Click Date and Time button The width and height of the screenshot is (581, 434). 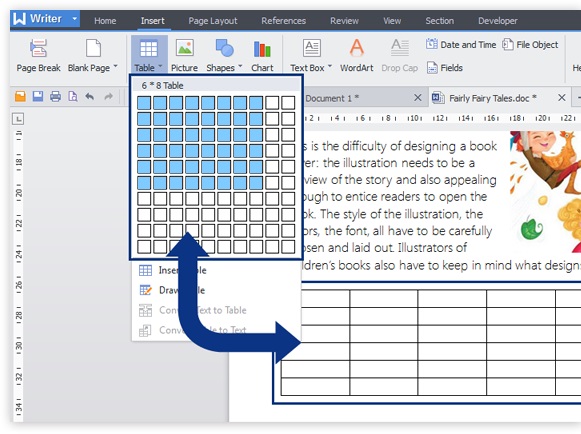click(461, 45)
